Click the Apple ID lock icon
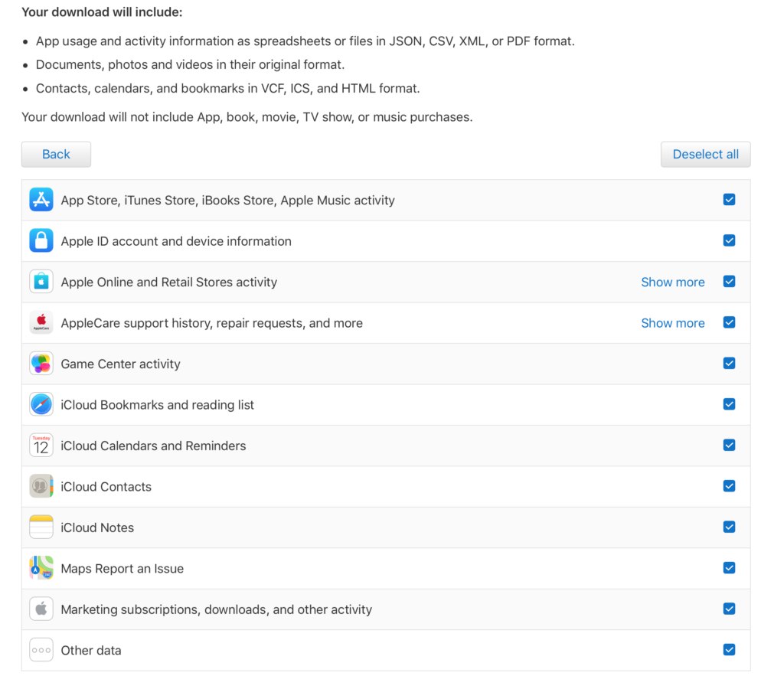 coord(41,241)
